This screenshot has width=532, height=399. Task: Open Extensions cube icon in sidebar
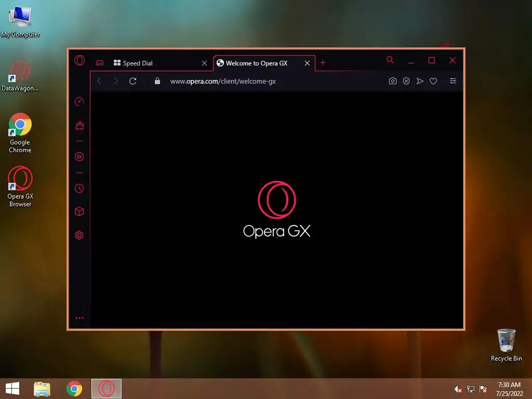(79, 211)
